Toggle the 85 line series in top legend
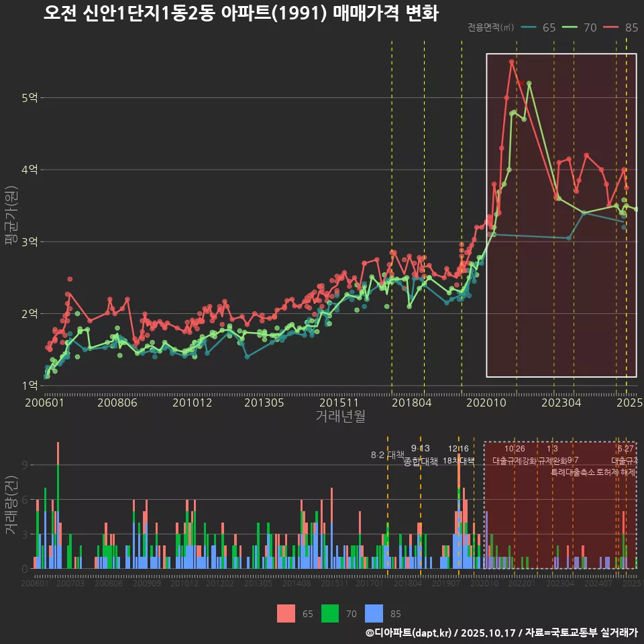The image size is (644, 644). pos(621,28)
